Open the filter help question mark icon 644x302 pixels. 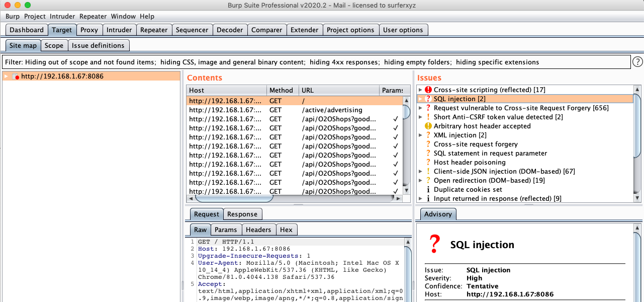(637, 62)
